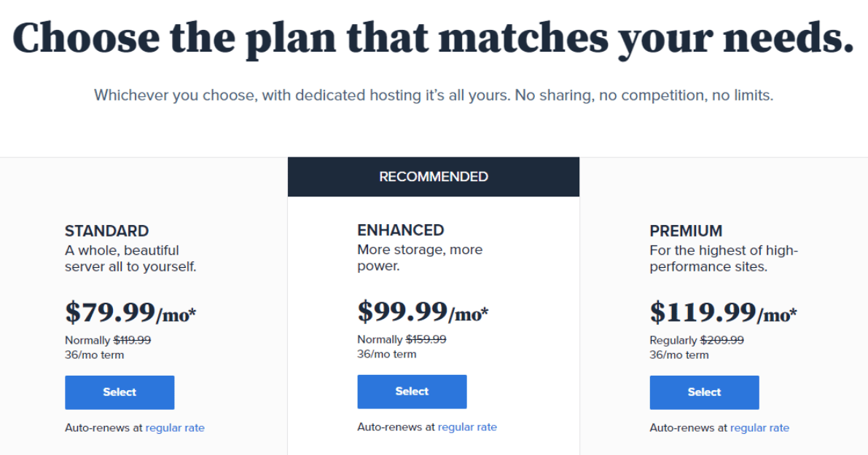Click the 'Choose the plan' main headline
Viewport: 868px width, 455px height.
(x=433, y=38)
